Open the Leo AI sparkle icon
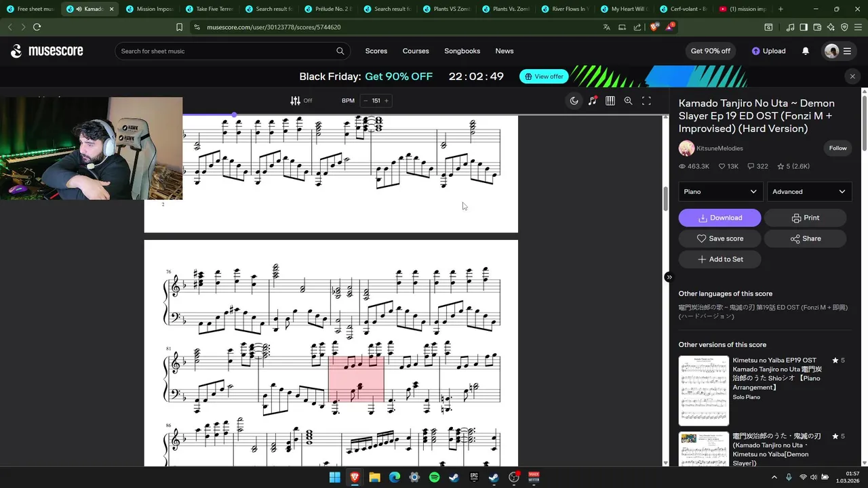This screenshot has width=868, height=488. [x=831, y=27]
